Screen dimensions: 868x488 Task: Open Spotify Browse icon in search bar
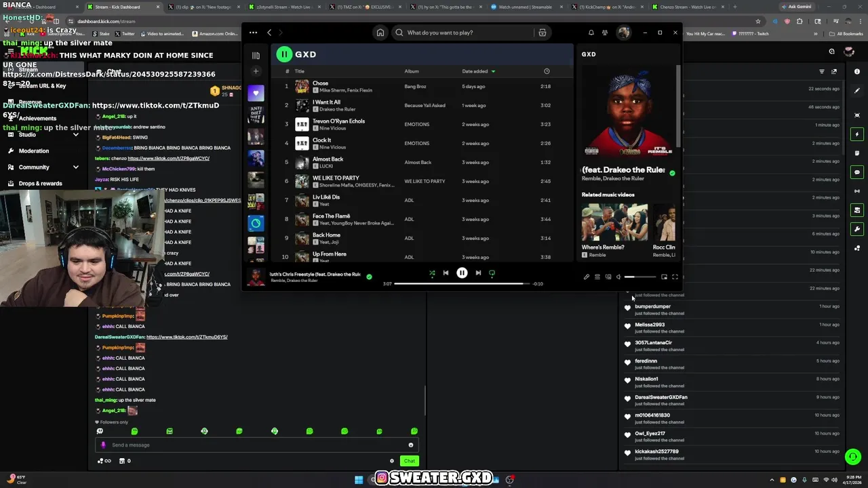tap(542, 33)
